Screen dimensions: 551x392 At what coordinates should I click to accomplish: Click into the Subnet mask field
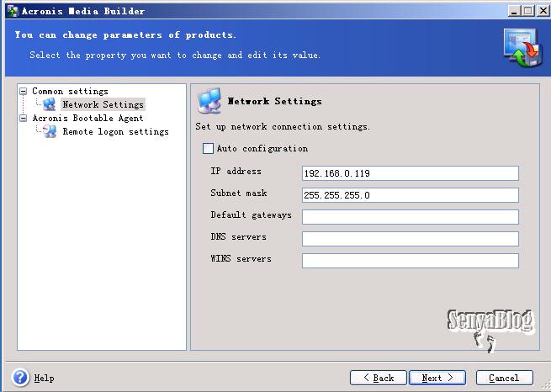coord(410,195)
